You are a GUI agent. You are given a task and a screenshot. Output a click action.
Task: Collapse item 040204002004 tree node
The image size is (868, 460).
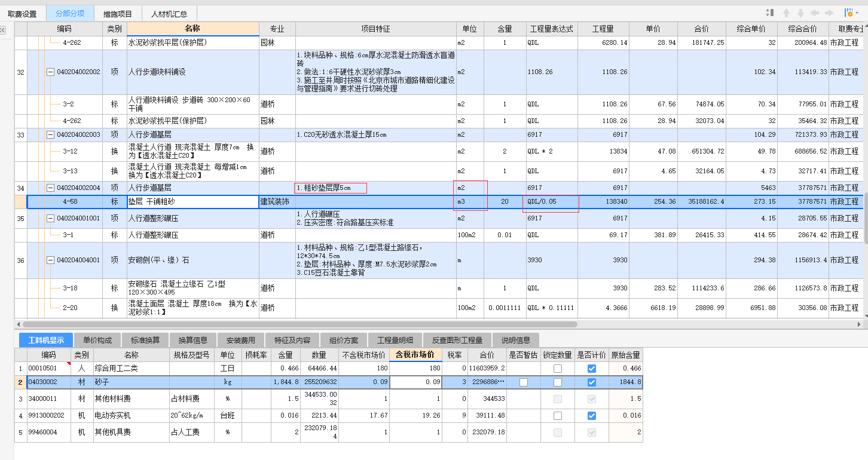(50, 188)
